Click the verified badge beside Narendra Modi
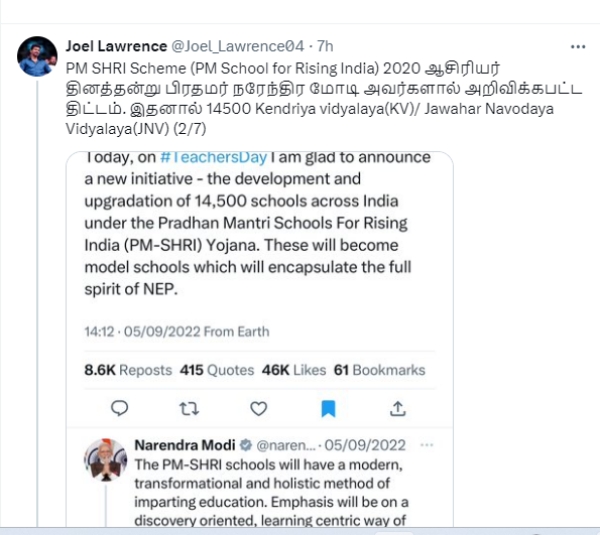 [x=246, y=445]
